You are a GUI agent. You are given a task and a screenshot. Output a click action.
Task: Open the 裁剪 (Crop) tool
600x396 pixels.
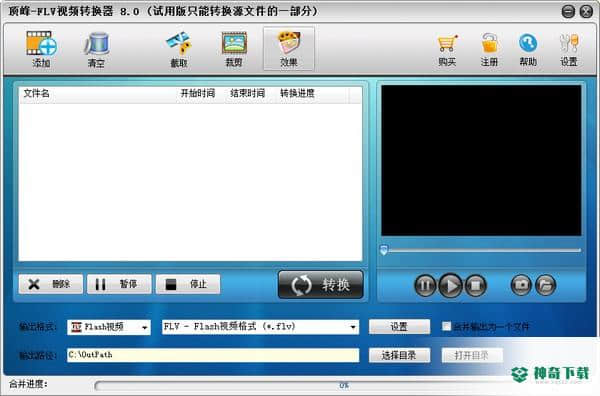pos(234,49)
